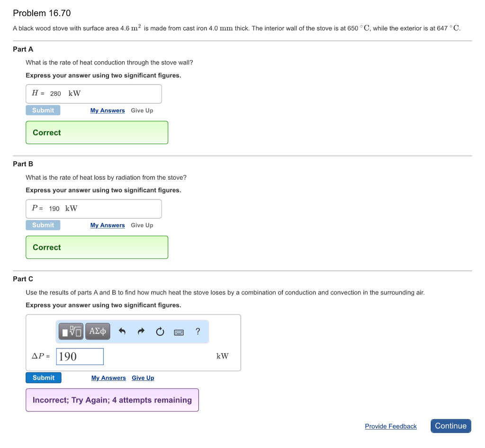The image size is (485, 448).
Task: Click the Part A answer box showing 280 kW
Action: click(94, 94)
